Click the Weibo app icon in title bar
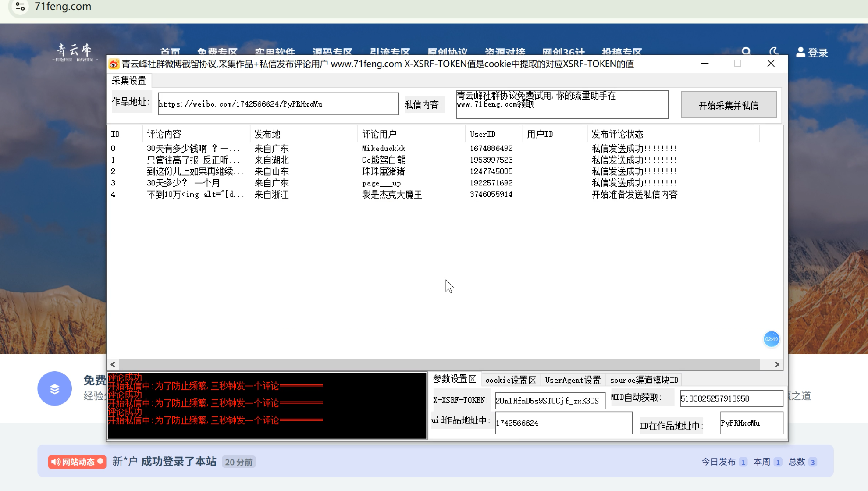Screen dimensions: 868x491 pos(114,64)
